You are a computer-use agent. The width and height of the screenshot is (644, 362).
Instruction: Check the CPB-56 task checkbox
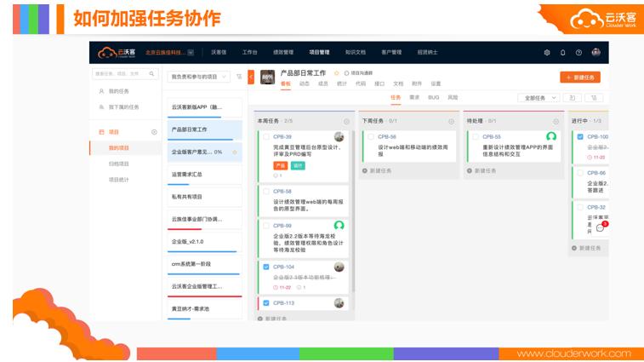coord(371,136)
